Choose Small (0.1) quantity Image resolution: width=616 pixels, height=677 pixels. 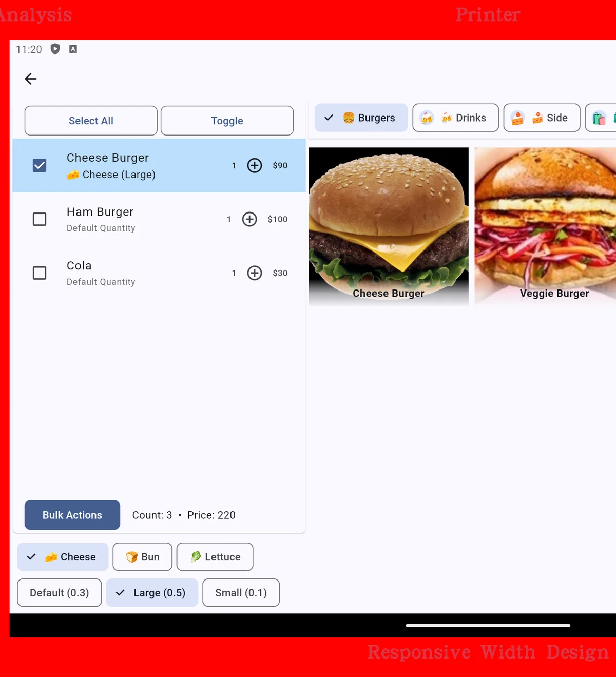point(241,593)
